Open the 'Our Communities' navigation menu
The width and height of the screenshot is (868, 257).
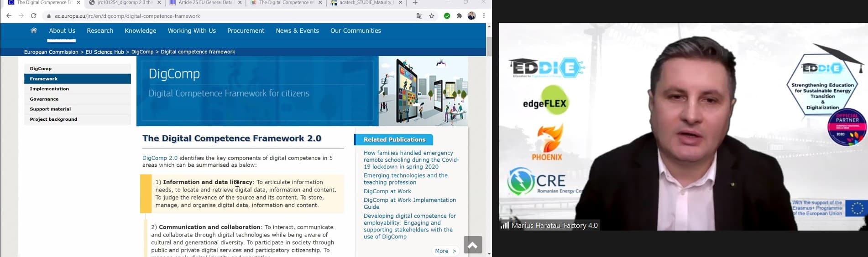coord(356,31)
